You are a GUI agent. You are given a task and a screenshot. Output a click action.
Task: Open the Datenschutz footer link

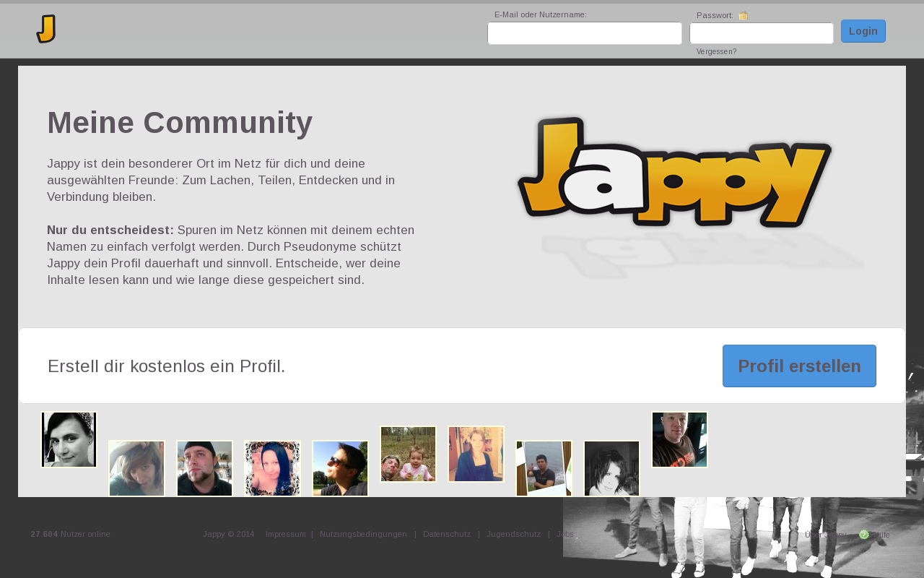click(447, 535)
